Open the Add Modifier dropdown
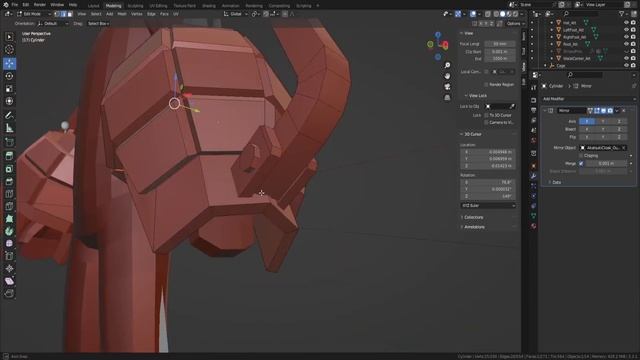640x360 pixels. (589, 99)
